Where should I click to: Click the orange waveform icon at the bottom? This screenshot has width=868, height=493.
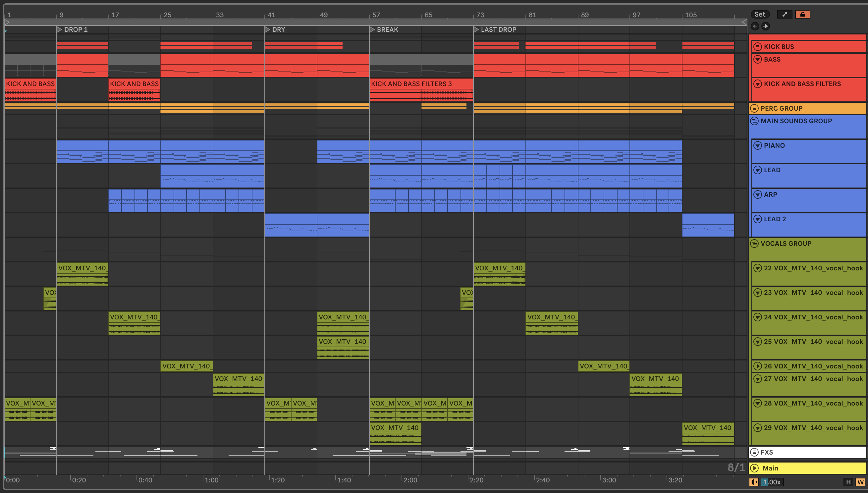(754, 482)
